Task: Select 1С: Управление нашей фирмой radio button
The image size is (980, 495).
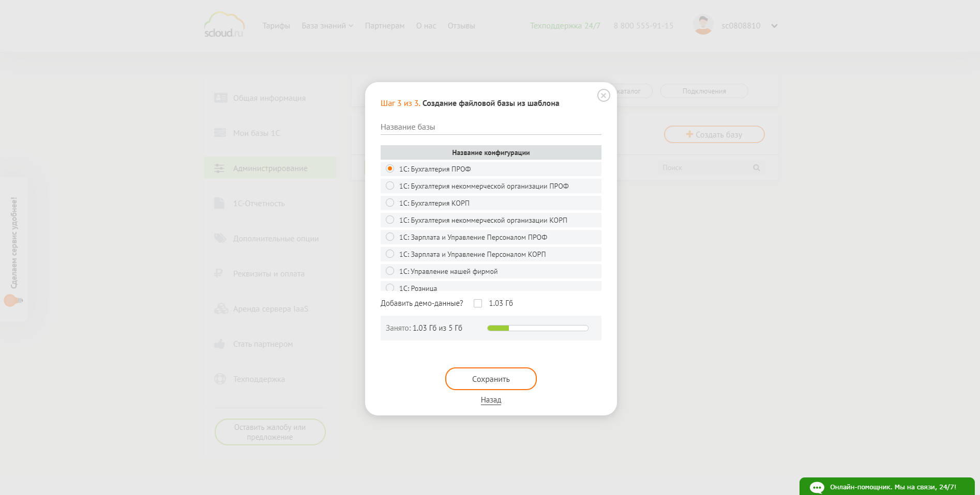Action: (x=390, y=271)
